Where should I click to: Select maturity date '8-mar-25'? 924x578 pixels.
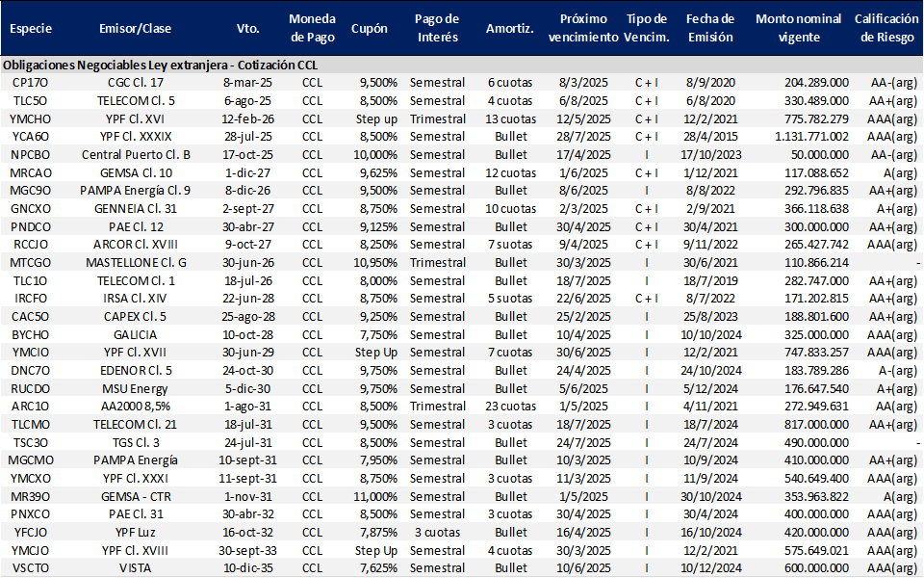(247, 83)
